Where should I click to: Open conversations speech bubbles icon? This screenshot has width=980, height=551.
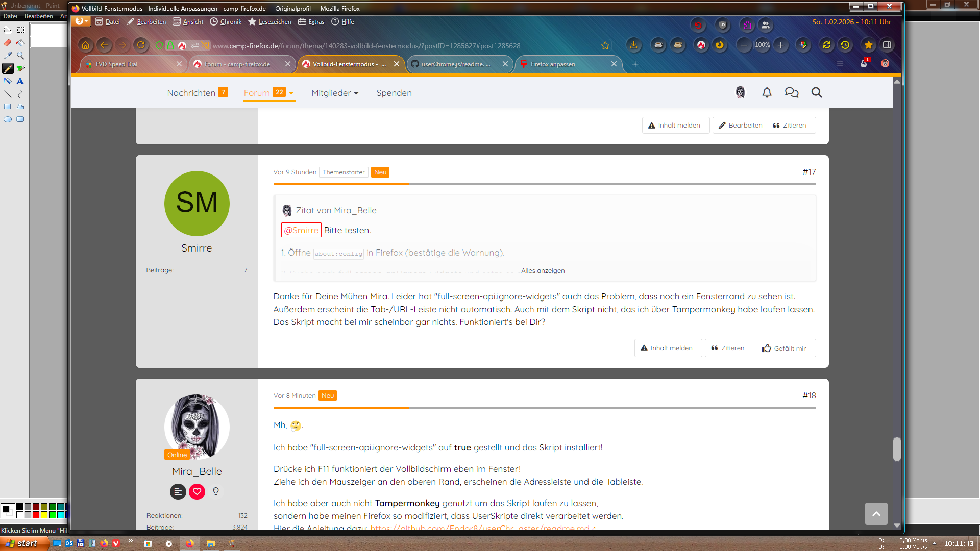click(x=792, y=93)
